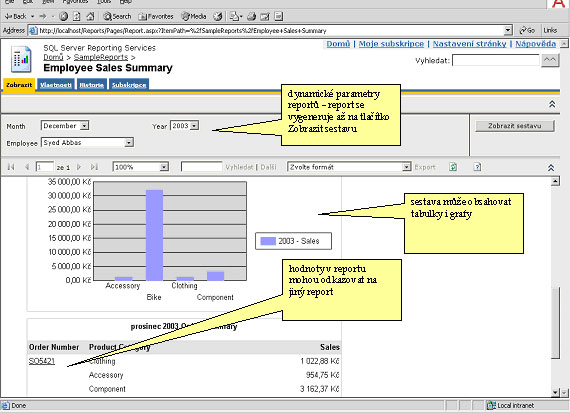Click the Links toolbar label
Image resolution: width=570 pixels, height=413 pixels.
550,31
